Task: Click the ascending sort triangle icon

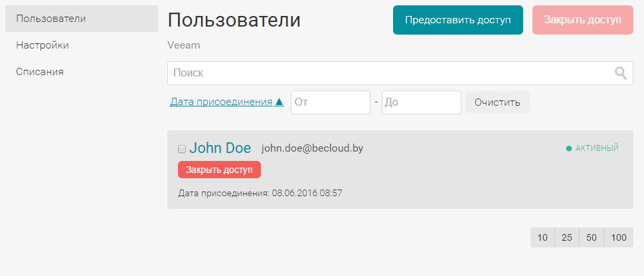Action: 280,102
